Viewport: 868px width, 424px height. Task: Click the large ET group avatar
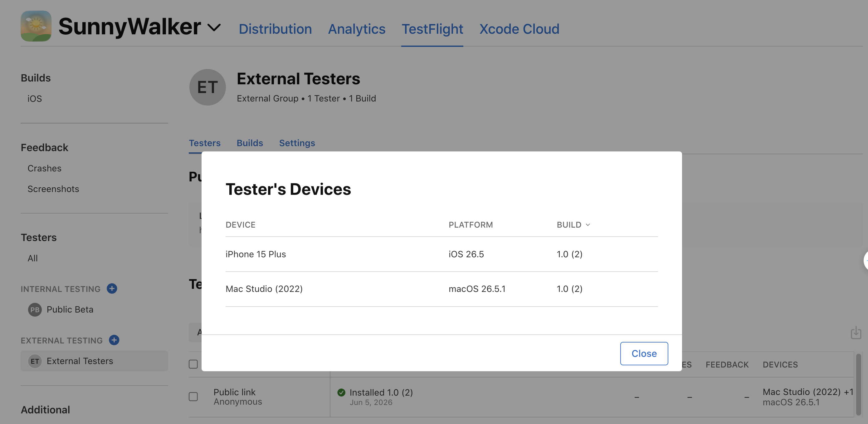tap(207, 87)
